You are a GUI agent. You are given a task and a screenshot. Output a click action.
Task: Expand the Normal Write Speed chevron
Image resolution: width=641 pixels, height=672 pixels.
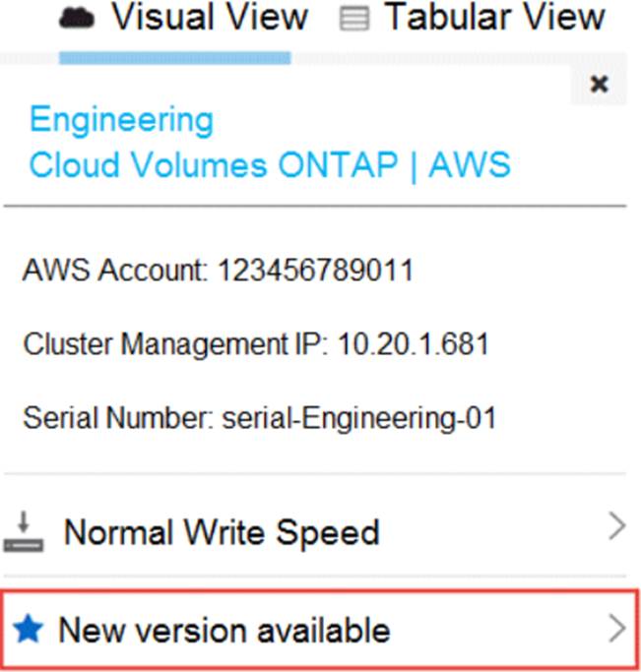pos(616,527)
